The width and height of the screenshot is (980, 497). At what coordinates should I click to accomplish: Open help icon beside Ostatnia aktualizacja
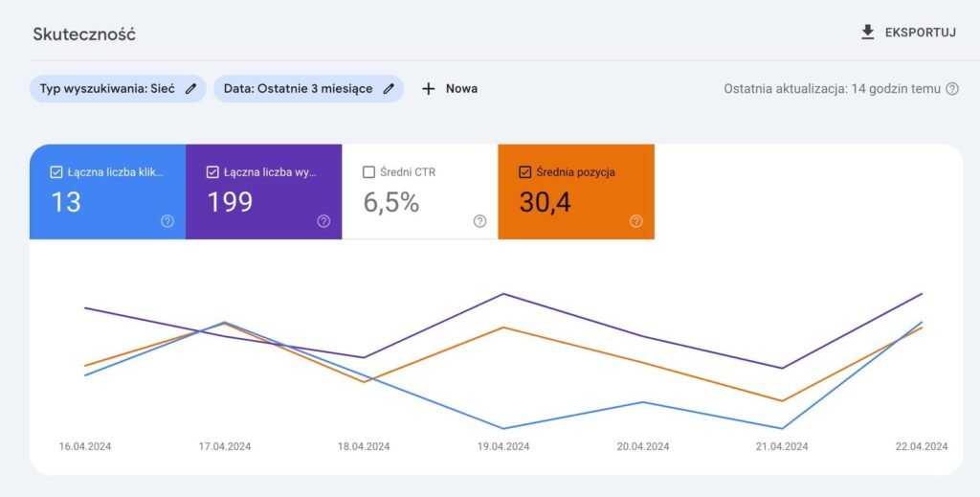[952, 89]
